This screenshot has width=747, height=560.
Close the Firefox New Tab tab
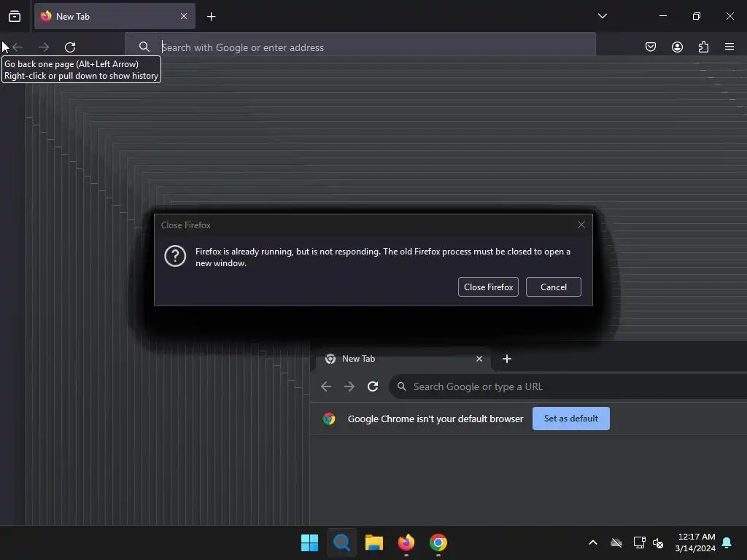(184, 16)
